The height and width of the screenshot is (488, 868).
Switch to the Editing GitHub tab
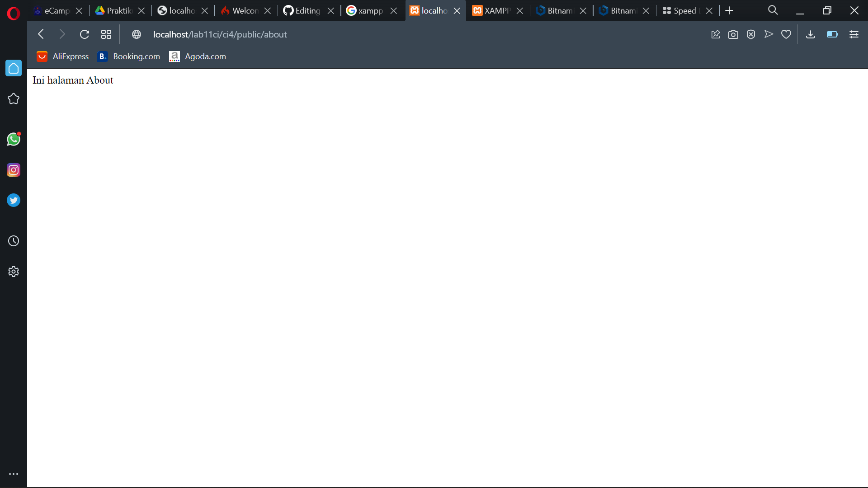[x=307, y=10]
